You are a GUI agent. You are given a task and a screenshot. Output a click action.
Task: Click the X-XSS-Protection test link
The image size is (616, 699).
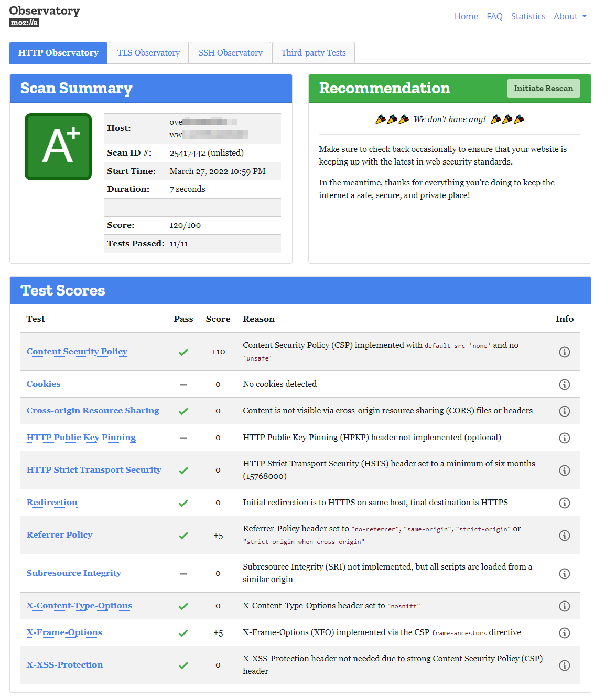[64, 665]
